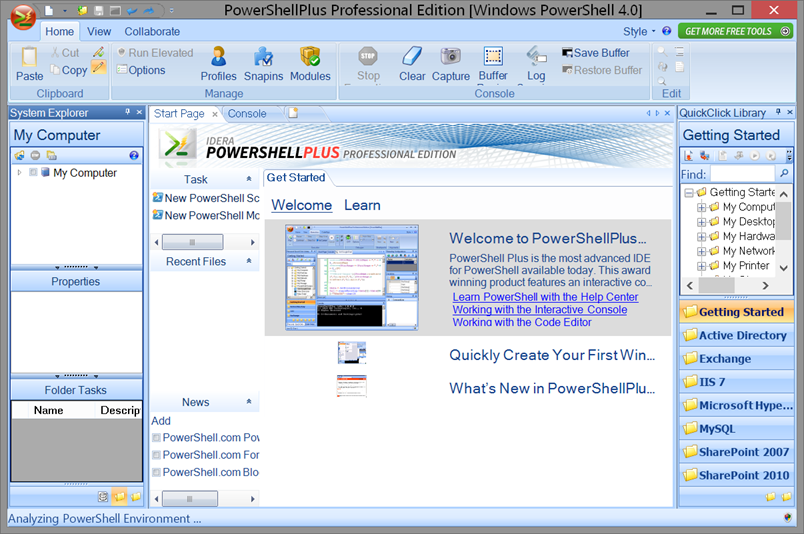Select the Get Started tab
804x534 pixels.
[296, 177]
